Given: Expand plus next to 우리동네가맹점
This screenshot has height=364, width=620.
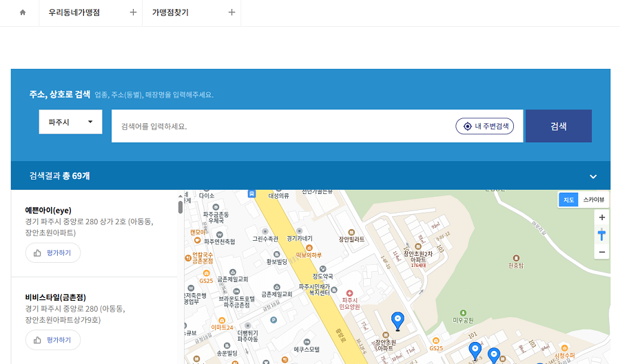Looking at the screenshot, I should (133, 12).
